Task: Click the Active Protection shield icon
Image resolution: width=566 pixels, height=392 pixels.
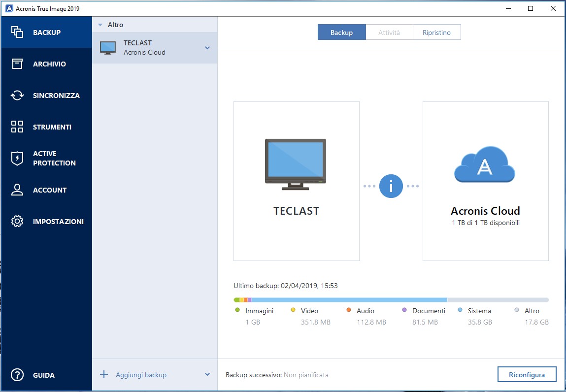Action: 17,158
